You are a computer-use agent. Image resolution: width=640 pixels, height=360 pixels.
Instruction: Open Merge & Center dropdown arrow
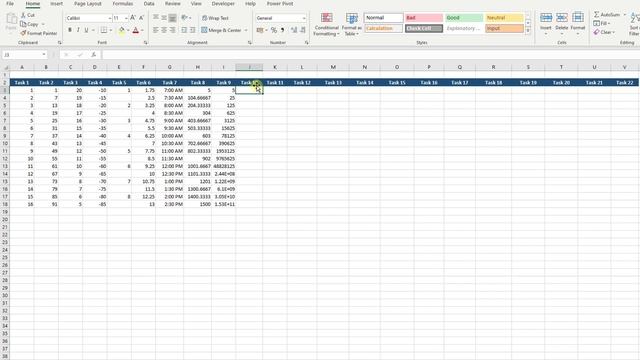[x=246, y=30]
